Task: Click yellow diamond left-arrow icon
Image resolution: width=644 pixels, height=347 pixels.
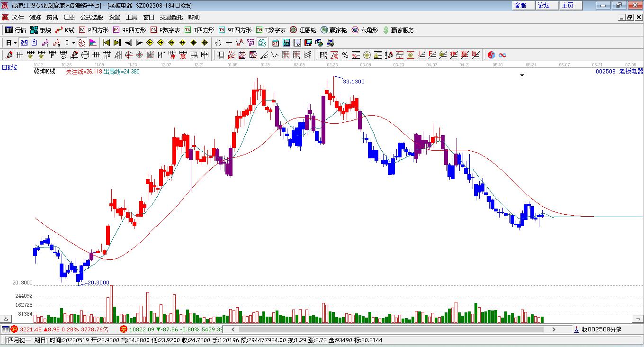Action: click(150, 43)
